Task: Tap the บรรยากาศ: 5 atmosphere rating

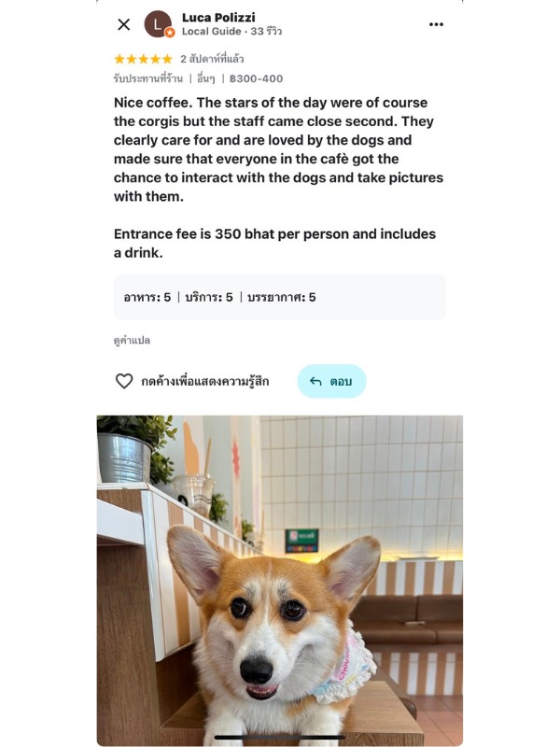Action: coord(282,297)
